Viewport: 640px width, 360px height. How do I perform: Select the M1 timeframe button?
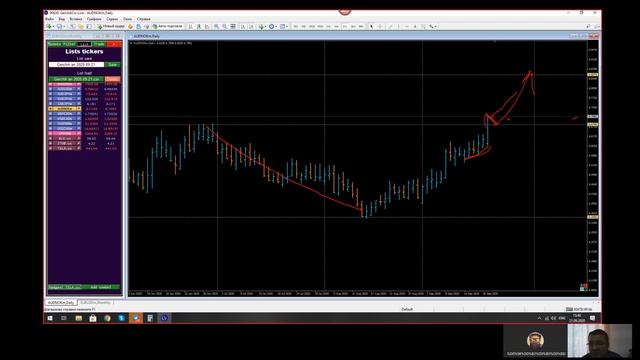[296, 27]
